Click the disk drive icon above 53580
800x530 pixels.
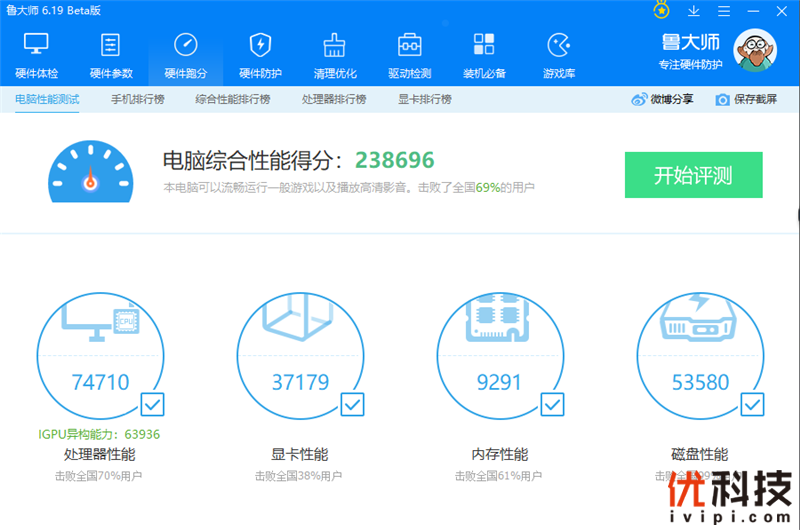[x=698, y=317]
